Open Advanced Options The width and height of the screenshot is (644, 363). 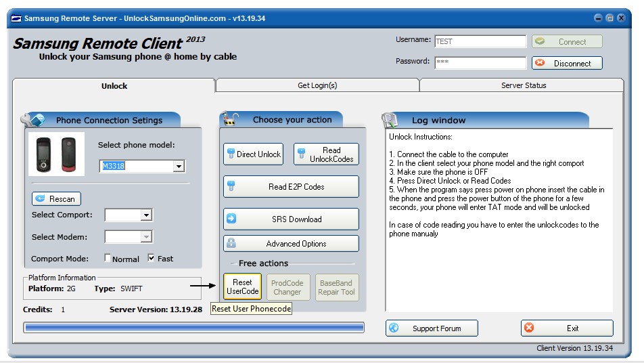tap(291, 243)
